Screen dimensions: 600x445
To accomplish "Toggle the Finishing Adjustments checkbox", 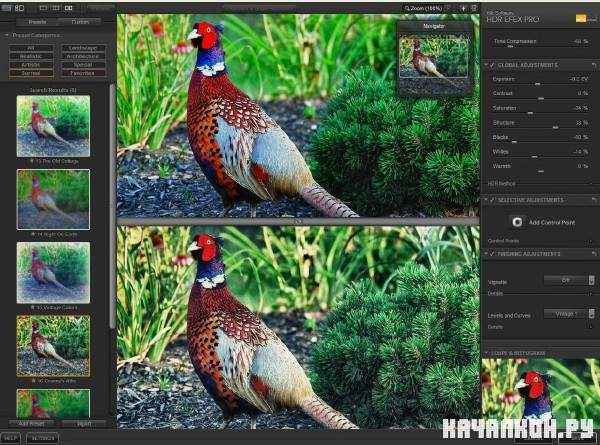I will (x=492, y=254).
